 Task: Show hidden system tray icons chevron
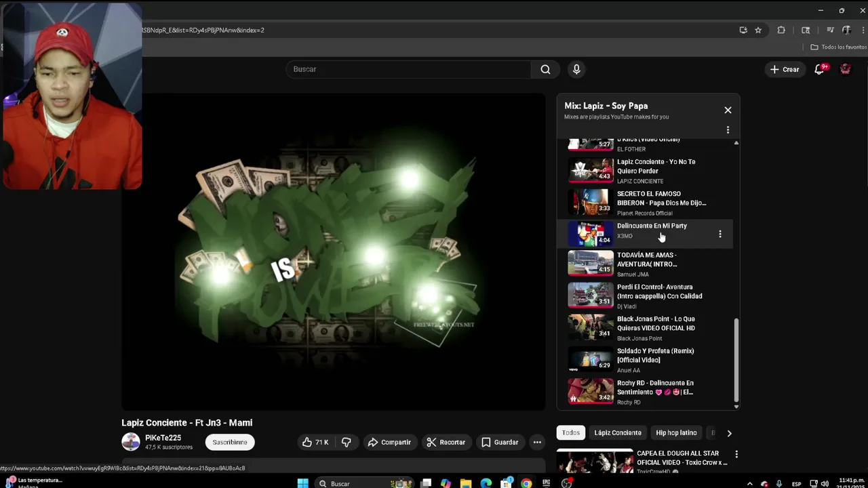[749, 483]
